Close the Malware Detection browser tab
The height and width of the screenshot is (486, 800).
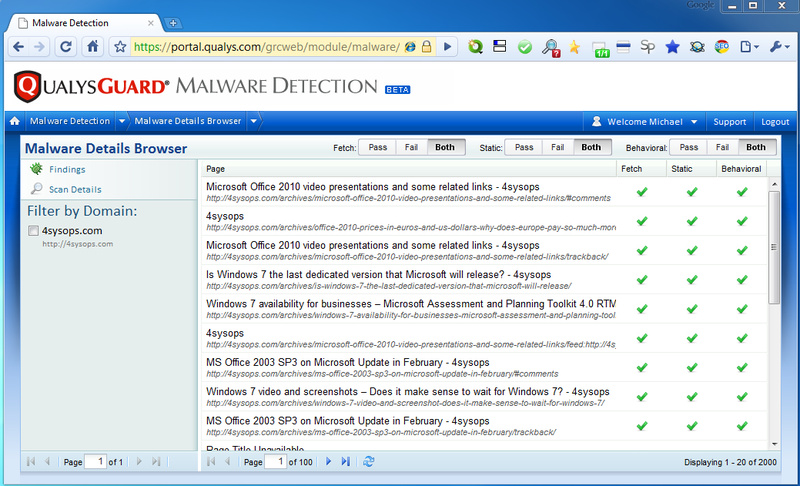pos(151,23)
